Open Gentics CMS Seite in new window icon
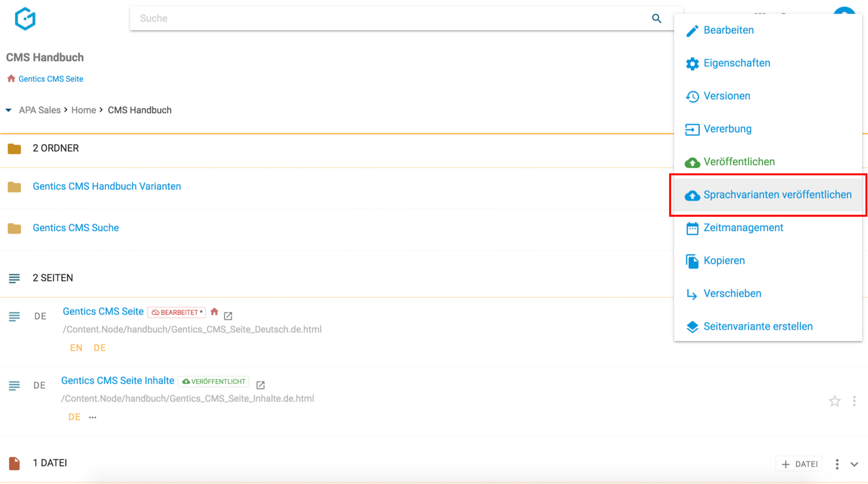Image resolution: width=868 pixels, height=484 pixels. [x=228, y=316]
